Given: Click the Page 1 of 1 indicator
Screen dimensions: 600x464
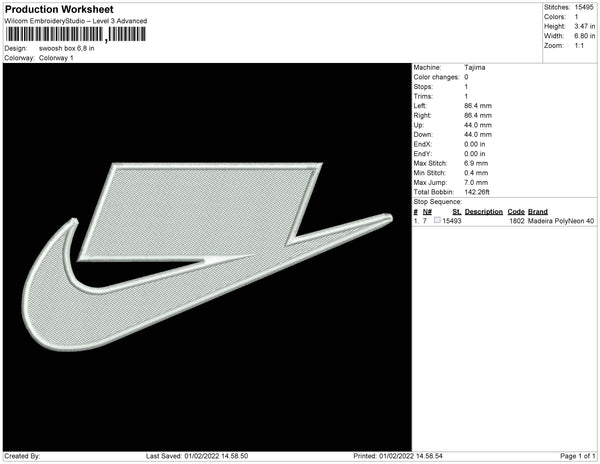Looking at the screenshot, I should tap(577, 456).
